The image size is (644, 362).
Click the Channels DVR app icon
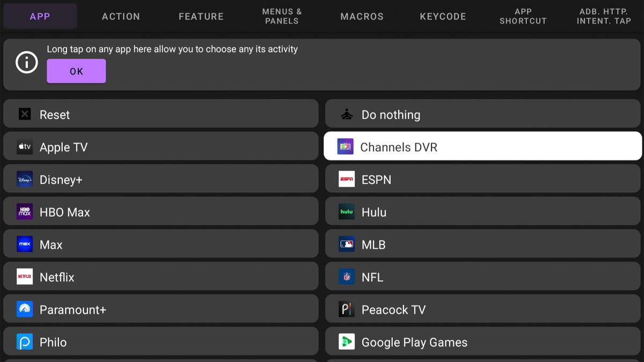(x=345, y=147)
